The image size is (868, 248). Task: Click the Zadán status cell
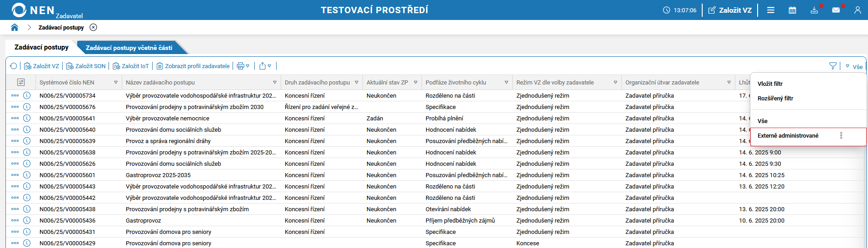click(375, 118)
